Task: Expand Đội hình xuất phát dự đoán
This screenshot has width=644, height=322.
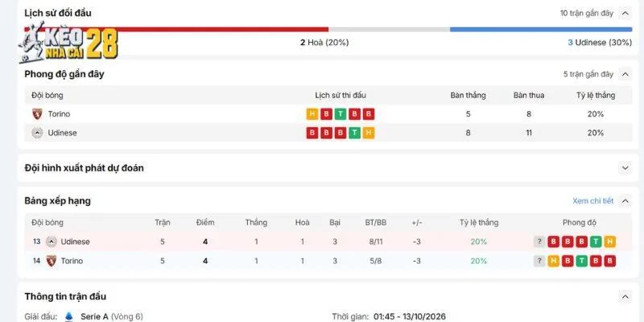Action: tap(625, 168)
